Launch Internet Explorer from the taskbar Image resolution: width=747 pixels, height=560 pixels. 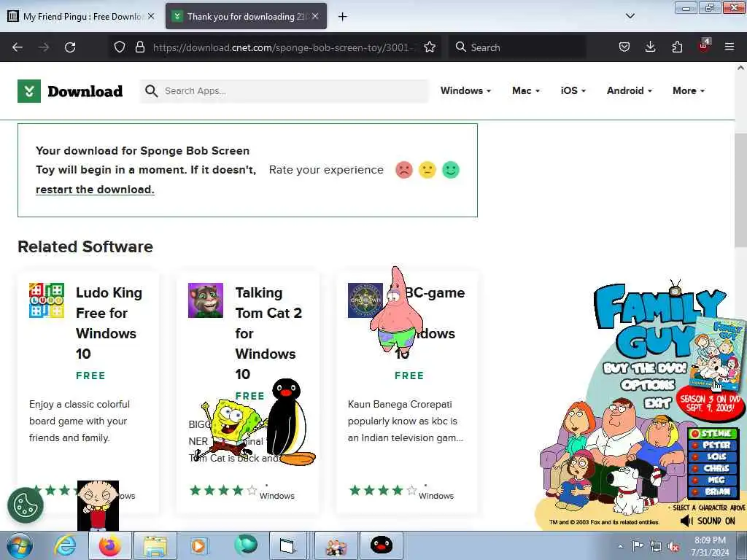(65, 545)
